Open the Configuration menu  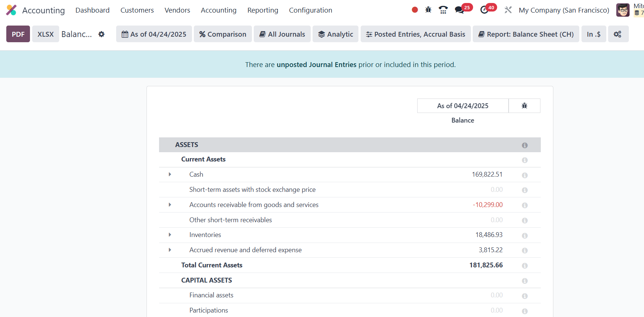(310, 10)
